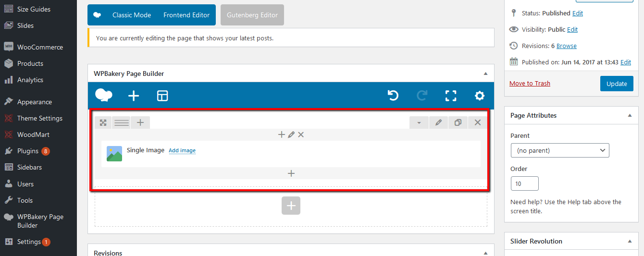Move the page to Trash
This screenshot has height=256, width=644.
pyautogui.click(x=530, y=83)
